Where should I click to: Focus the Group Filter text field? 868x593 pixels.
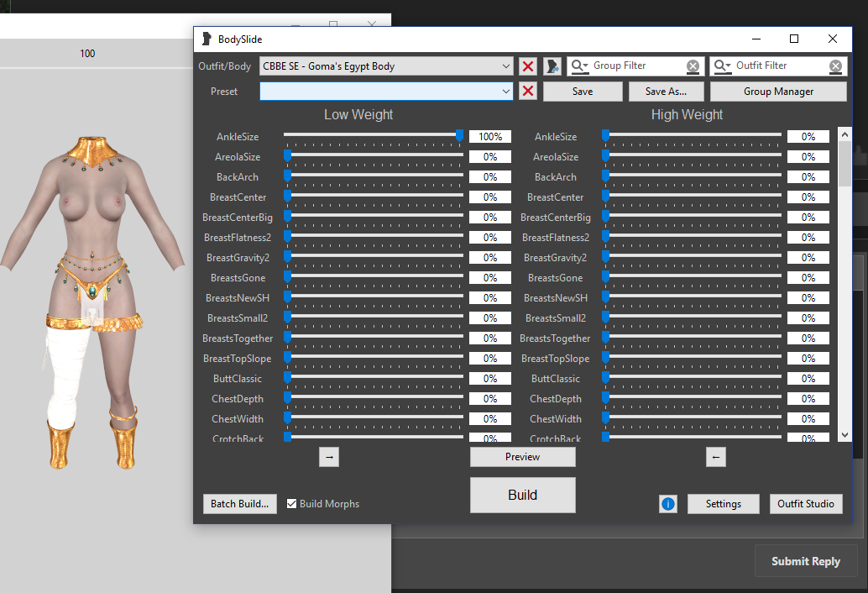point(638,66)
